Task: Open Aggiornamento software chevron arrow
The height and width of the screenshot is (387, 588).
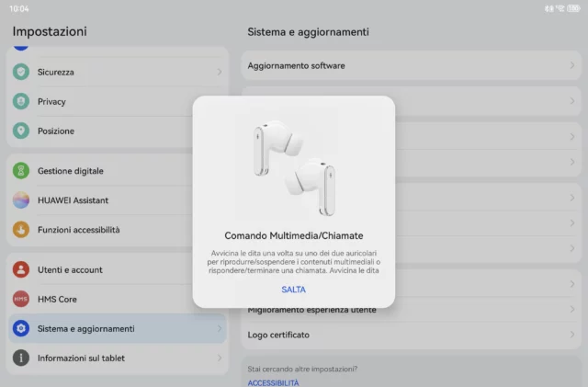Action: click(571, 66)
